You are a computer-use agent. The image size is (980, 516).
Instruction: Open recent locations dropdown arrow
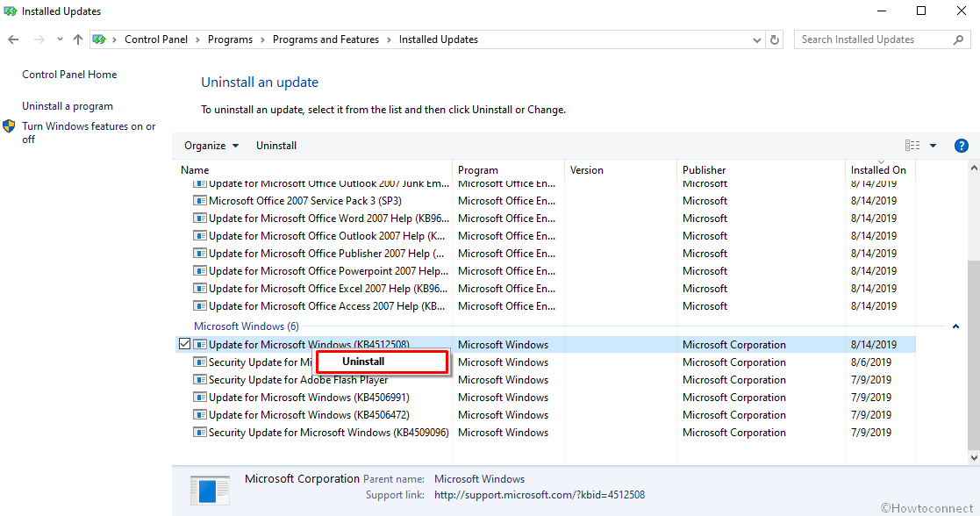tap(60, 39)
